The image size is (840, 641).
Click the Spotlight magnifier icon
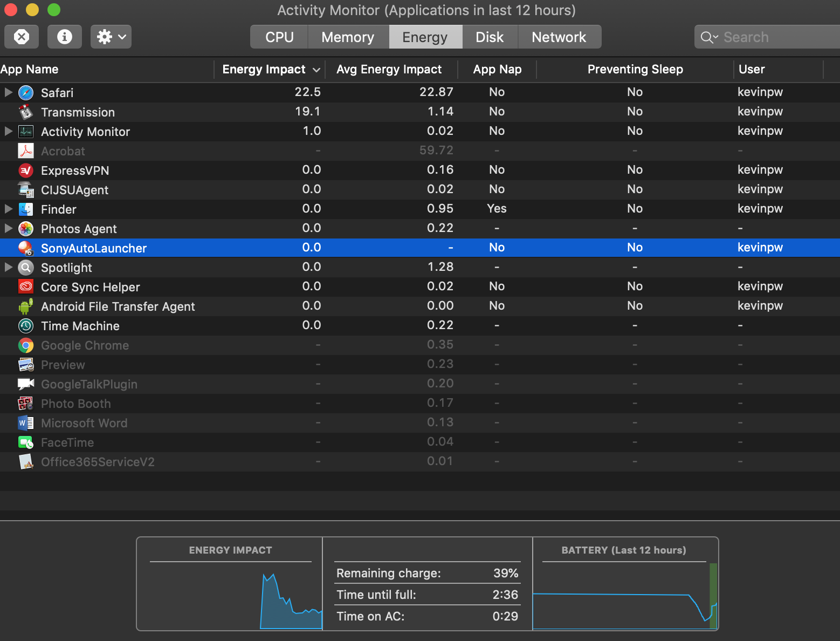point(26,268)
